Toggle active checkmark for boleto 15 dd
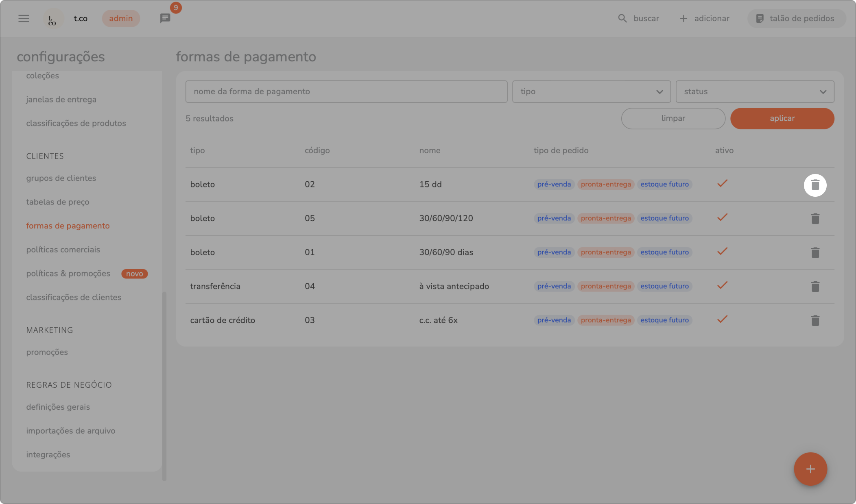The width and height of the screenshot is (856, 504). tap(722, 184)
